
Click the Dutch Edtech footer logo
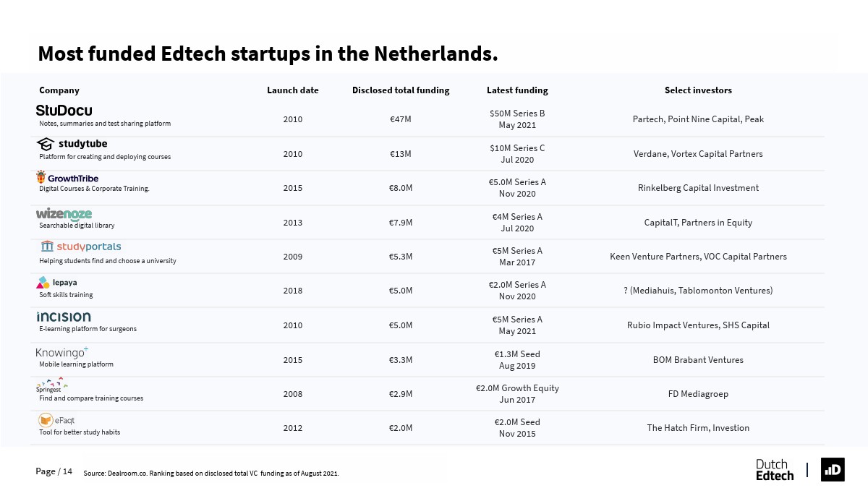774,469
